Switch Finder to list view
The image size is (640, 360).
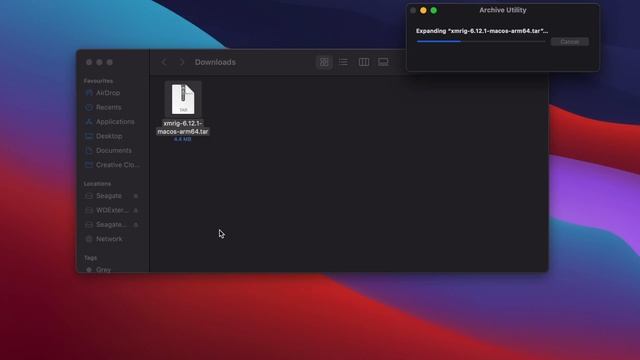coord(343,62)
